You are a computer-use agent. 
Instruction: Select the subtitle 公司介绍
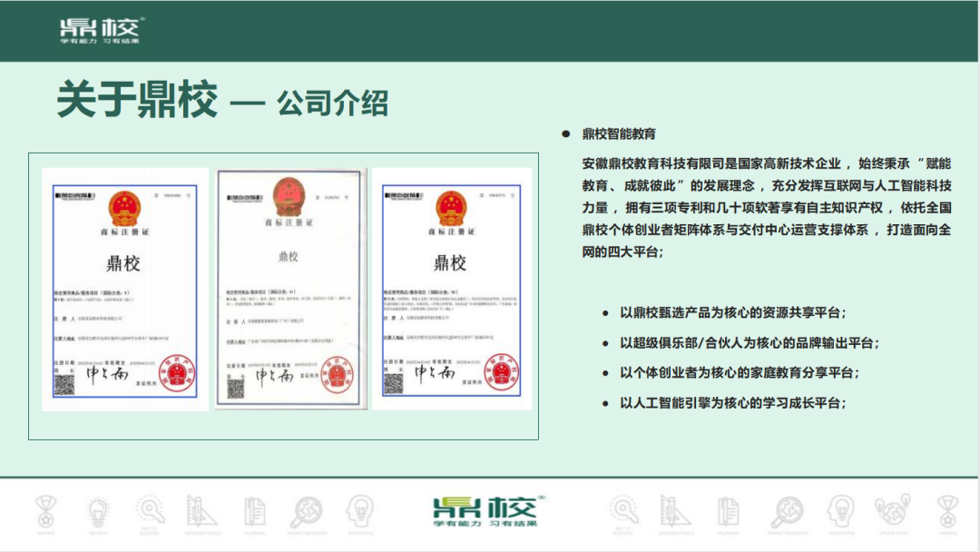[x=332, y=103]
